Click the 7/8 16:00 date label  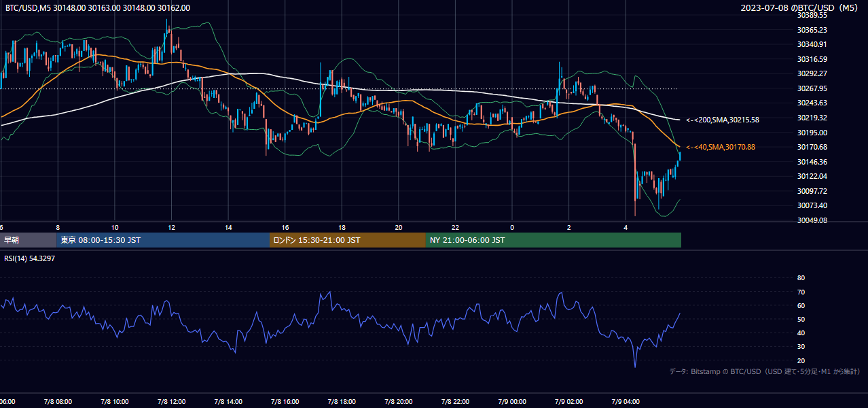click(x=285, y=401)
